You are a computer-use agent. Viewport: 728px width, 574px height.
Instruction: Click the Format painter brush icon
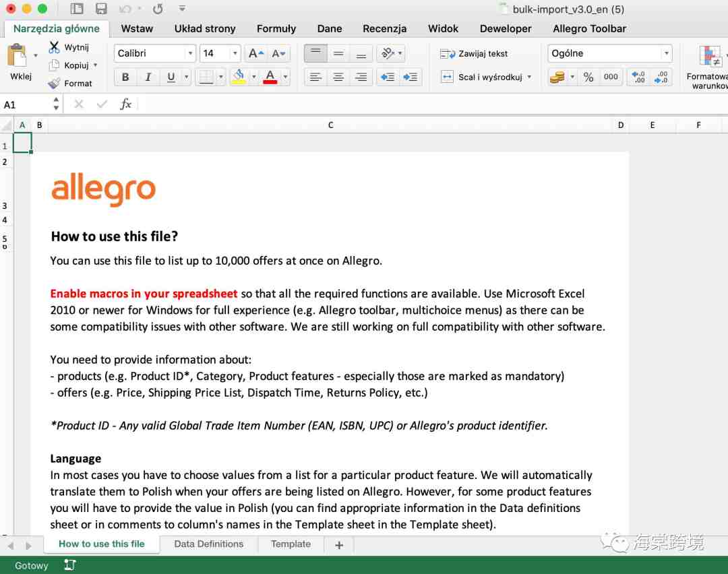[x=55, y=83]
